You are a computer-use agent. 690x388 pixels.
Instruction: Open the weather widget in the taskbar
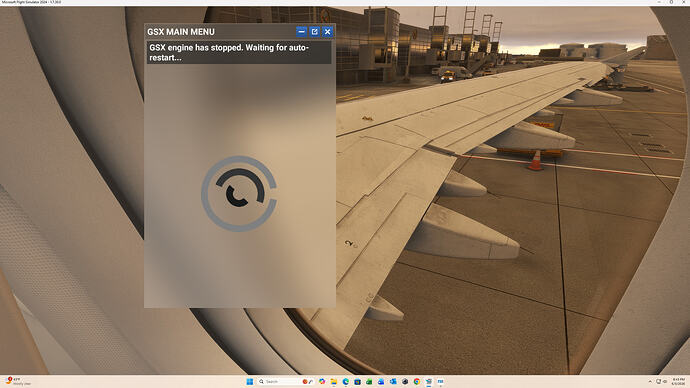pos(17,381)
